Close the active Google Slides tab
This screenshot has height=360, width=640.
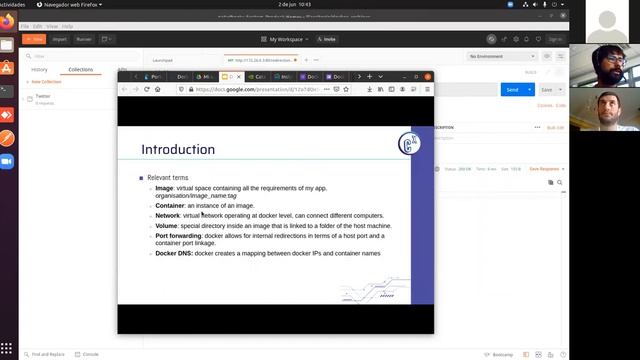(x=239, y=76)
